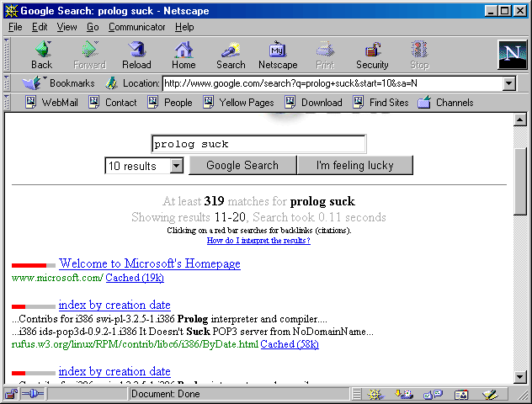Viewport: 532px width, 404px height.
Task: Click into the prolog suck search field
Action: point(258,144)
